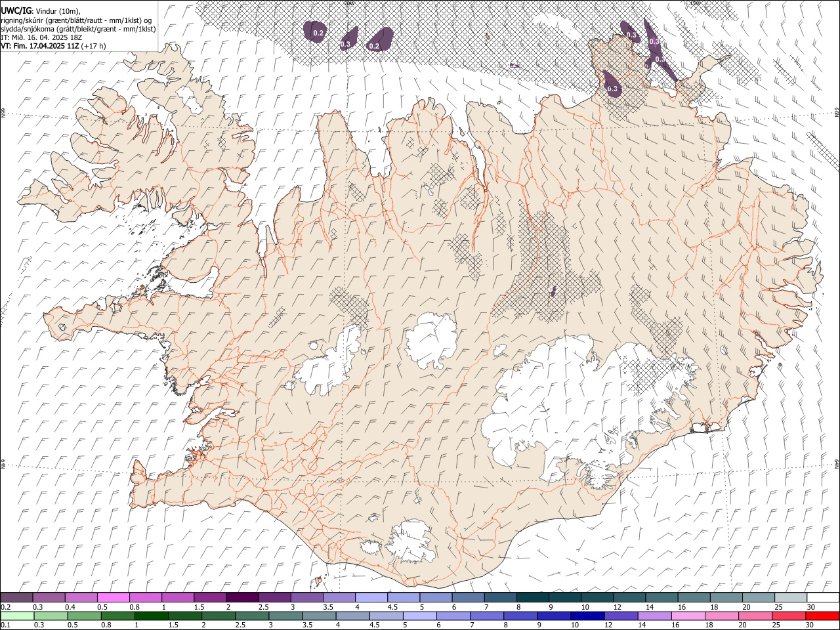Screen dimensions: 840x630
Task: Click the dark mauve 0.2 snow legend swatch
Action: 16,597
